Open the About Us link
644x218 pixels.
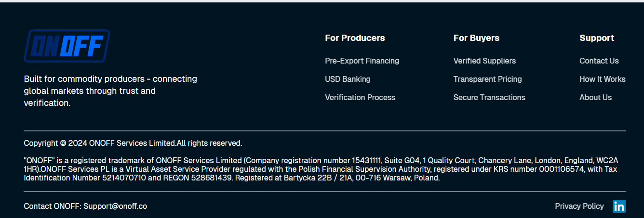pos(595,97)
